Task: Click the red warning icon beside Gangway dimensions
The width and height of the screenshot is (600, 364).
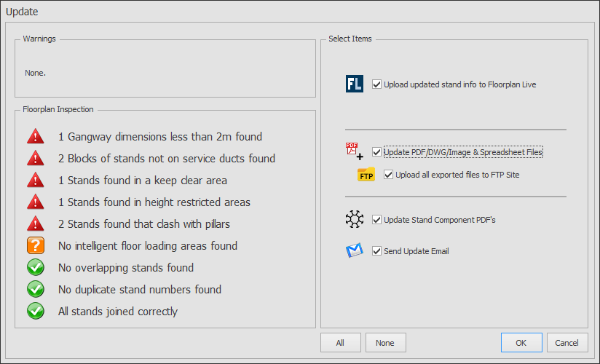Action: [36, 137]
